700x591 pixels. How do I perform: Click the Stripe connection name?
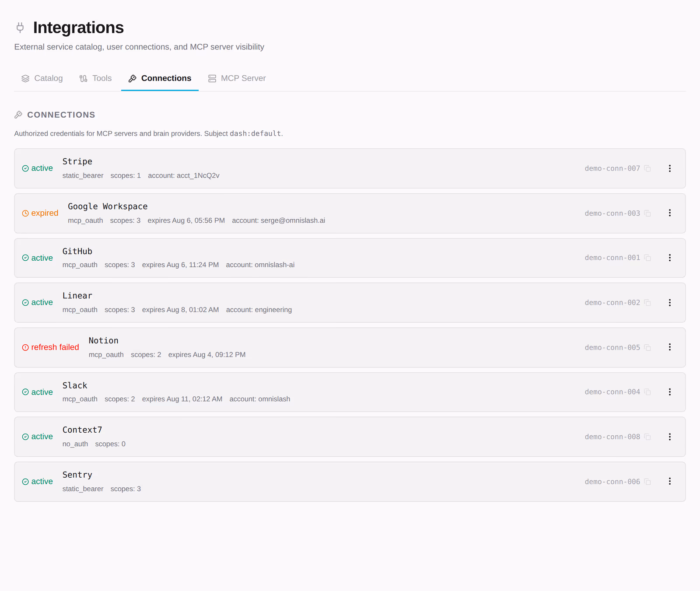[x=77, y=161]
